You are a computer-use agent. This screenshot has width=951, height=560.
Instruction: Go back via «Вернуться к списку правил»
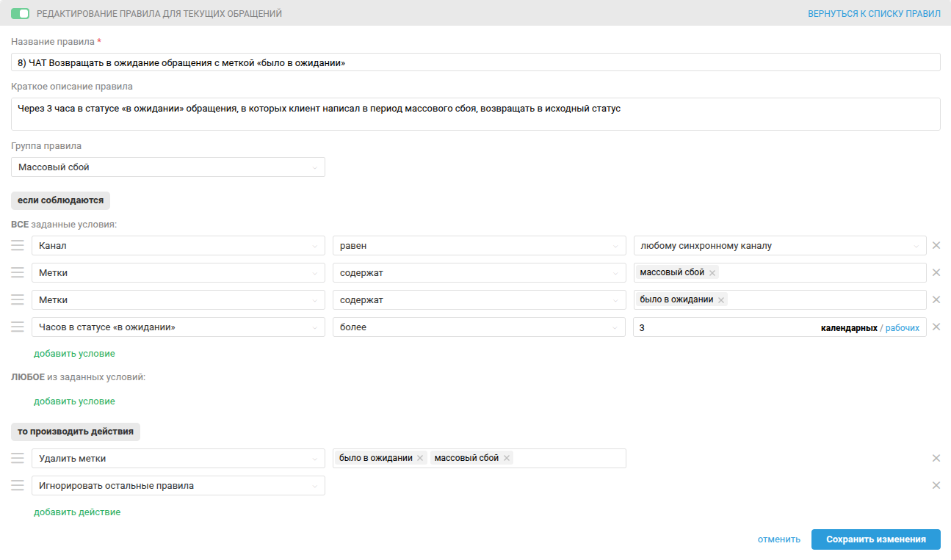point(874,14)
